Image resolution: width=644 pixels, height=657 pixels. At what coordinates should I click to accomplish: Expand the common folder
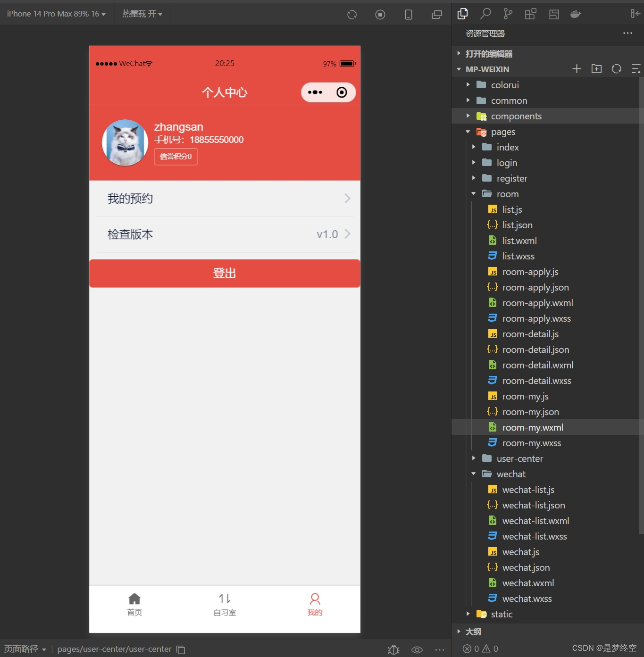509,100
